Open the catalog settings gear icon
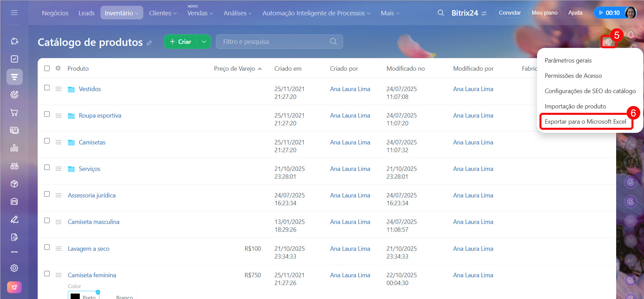 (x=609, y=42)
